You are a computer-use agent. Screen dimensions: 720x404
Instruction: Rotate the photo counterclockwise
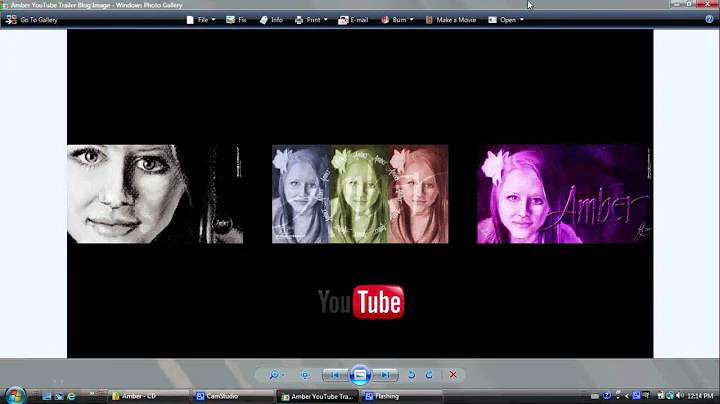coord(411,375)
